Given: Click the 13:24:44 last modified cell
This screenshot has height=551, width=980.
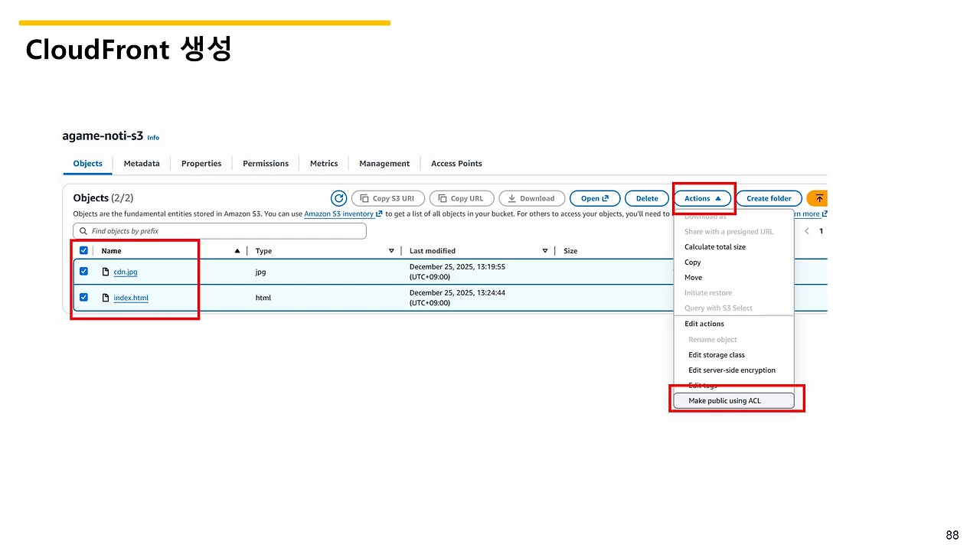Looking at the screenshot, I should click(457, 298).
